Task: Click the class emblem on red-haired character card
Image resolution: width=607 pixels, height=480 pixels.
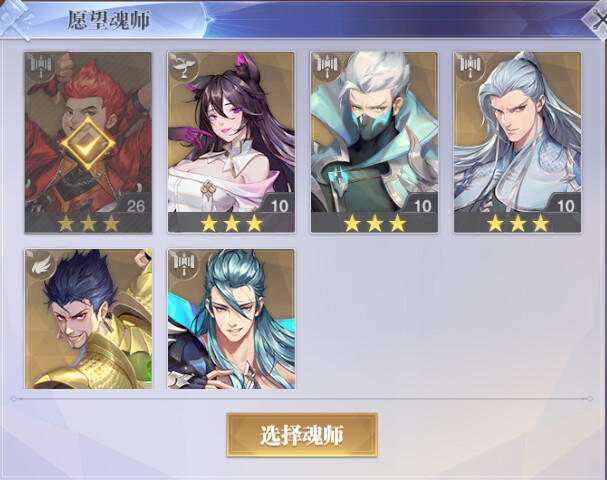Action: tap(41, 66)
